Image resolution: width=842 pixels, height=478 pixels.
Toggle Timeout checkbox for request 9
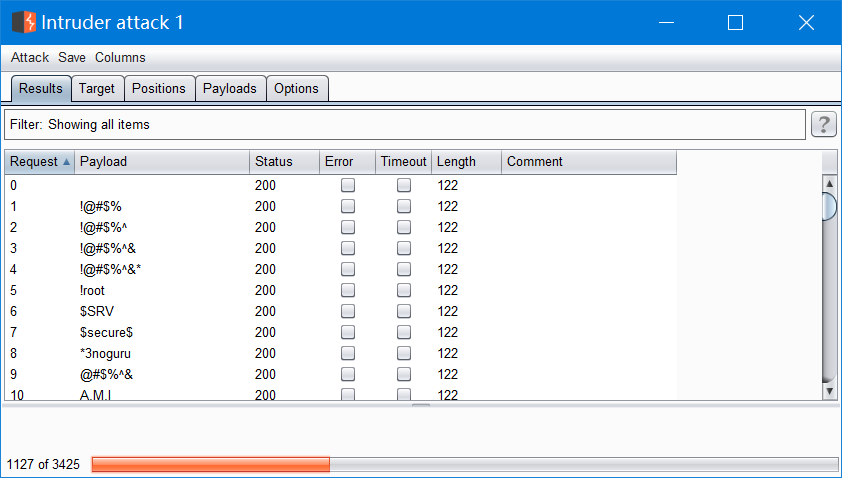tap(404, 374)
